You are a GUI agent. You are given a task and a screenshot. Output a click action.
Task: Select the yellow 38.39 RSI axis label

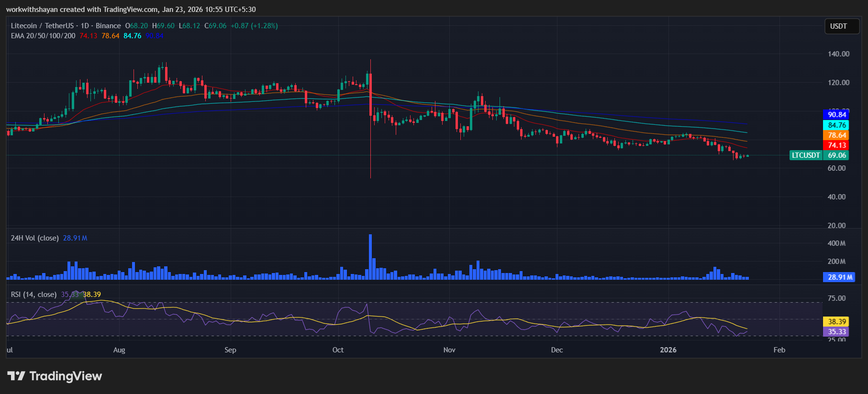click(837, 322)
